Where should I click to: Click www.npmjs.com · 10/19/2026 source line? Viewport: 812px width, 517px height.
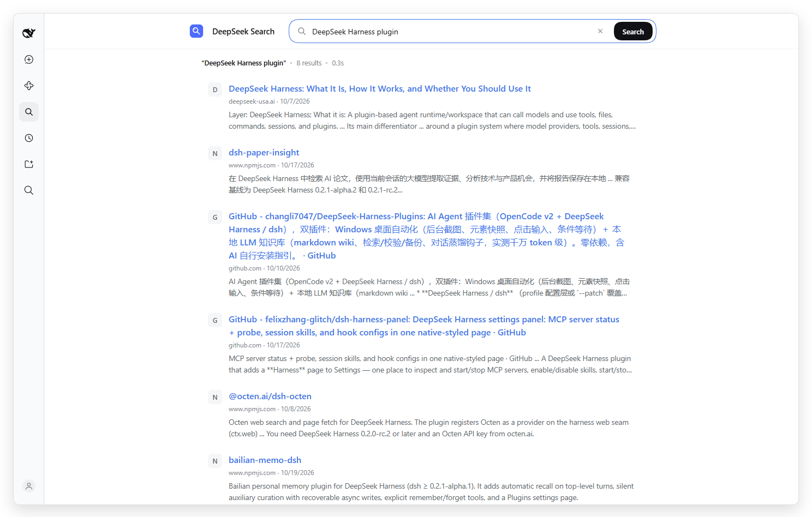tap(271, 473)
